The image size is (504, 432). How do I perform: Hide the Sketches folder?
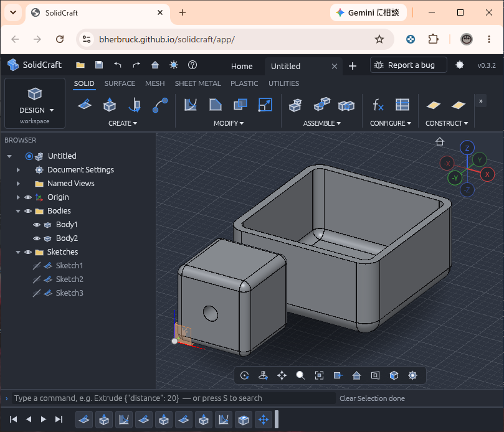28,252
